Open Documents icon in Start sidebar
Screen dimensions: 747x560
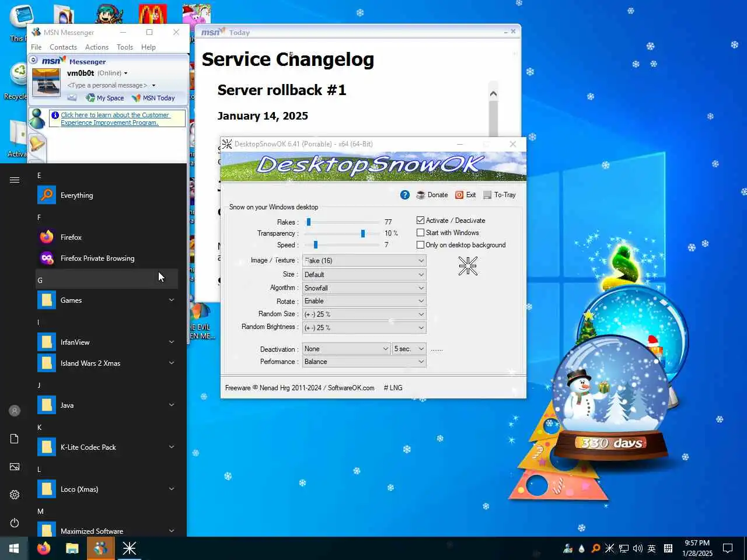pos(15,439)
